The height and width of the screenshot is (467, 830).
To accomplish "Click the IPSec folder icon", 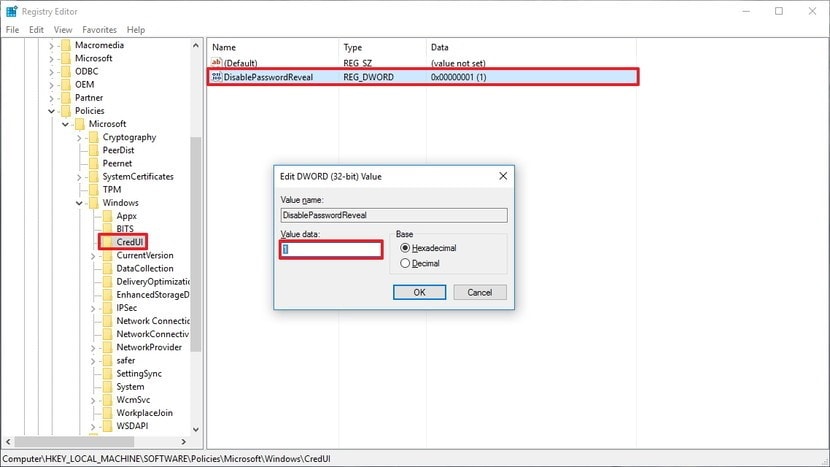I will click(x=107, y=308).
